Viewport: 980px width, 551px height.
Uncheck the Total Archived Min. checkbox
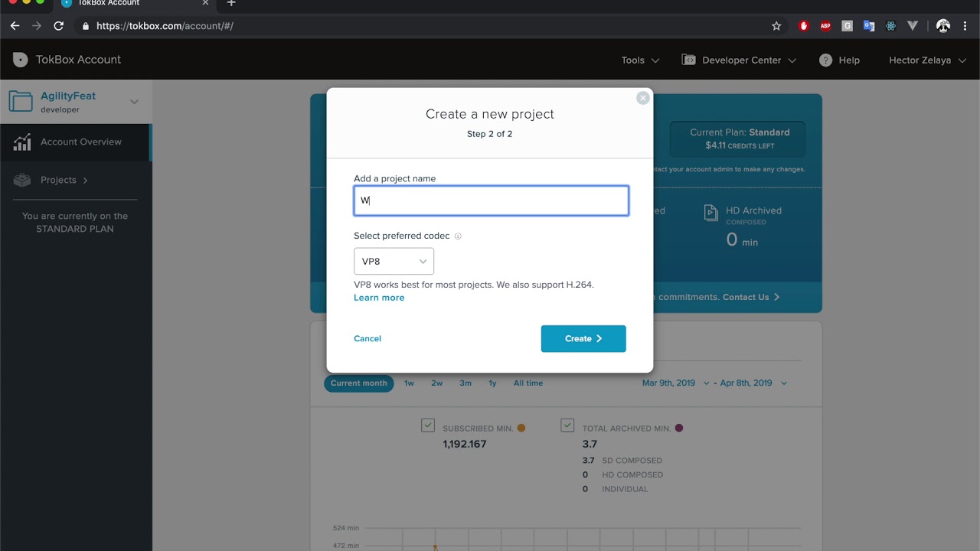click(x=567, y=425)
